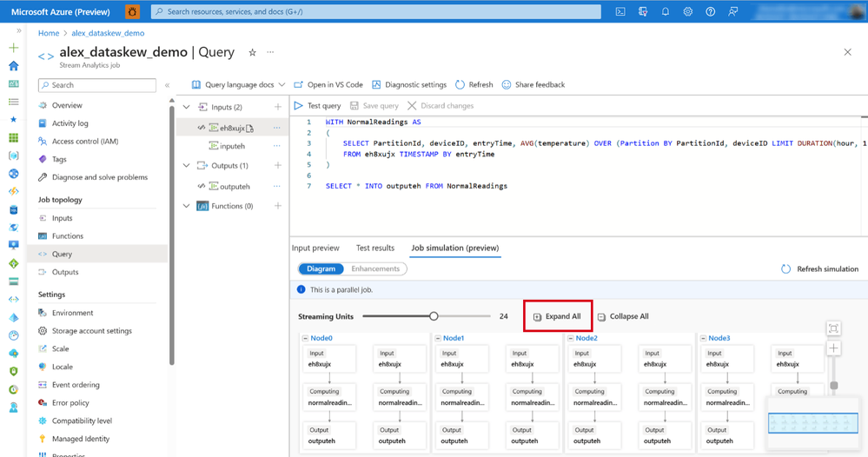
Task: Expand the left portal rail chevrons
Action: (x=19, y=31)
